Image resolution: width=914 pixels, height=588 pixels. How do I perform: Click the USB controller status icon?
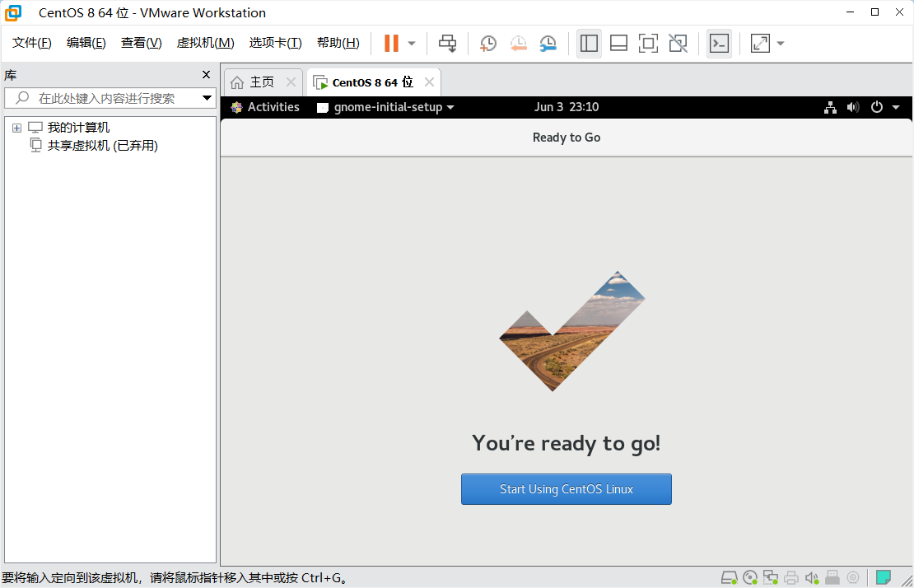click(832, 577)
